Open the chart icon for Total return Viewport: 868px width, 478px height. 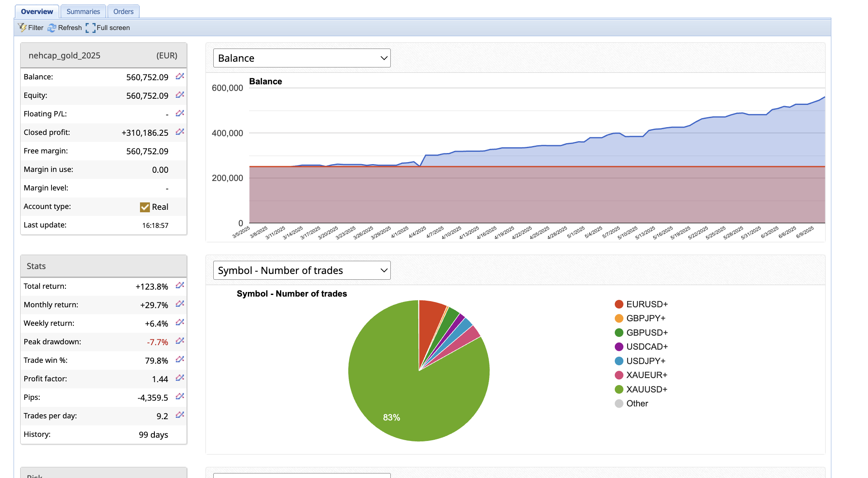180,285
